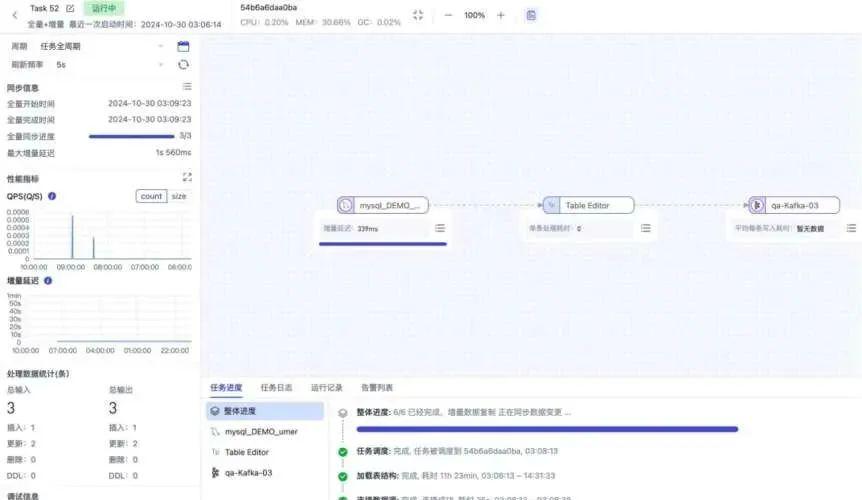The width and height of the screenshot is (862, 500).
Task: Click the progress bar under the mysql_DEMO node
Action: [383, 243]
